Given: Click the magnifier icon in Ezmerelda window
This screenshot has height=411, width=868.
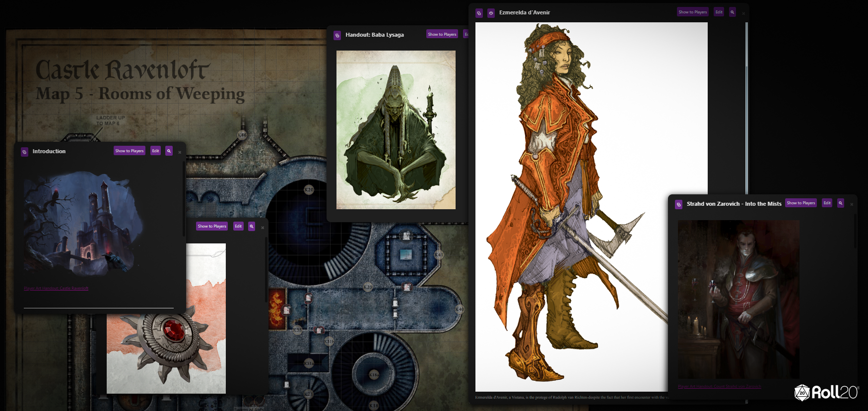Looking at the screenshot, I should click(733, 12).
